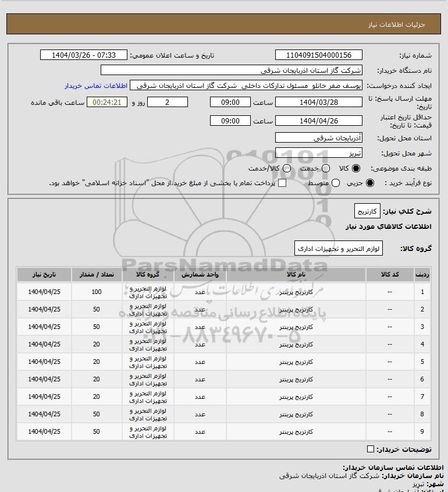Click the need number field 1104091504000156
This screenshot has height=492, width=448.
pos(318,55)
